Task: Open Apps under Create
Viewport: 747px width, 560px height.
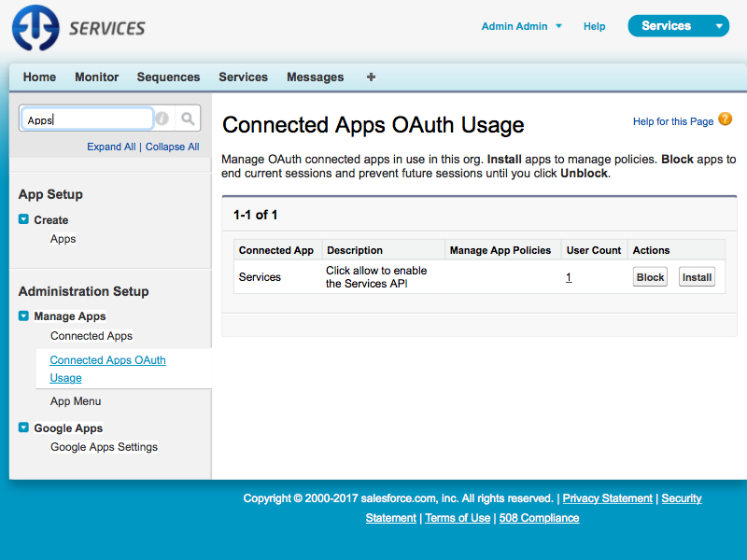Action: click(x=63, y=239)
